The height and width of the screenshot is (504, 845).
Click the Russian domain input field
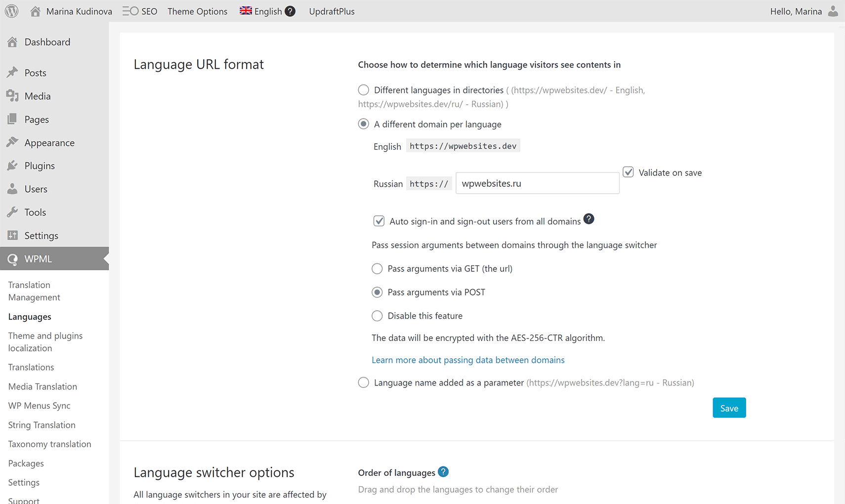coord(537,183)
